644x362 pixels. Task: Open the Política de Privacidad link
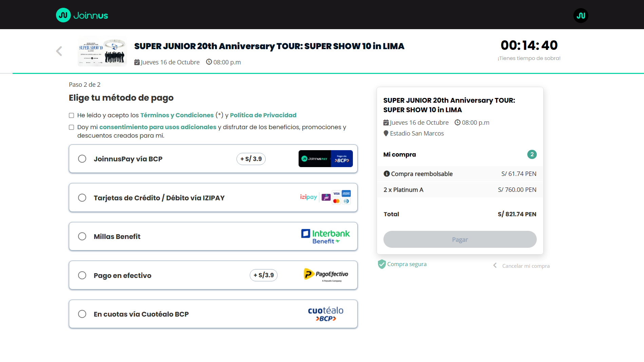[263, 115]
